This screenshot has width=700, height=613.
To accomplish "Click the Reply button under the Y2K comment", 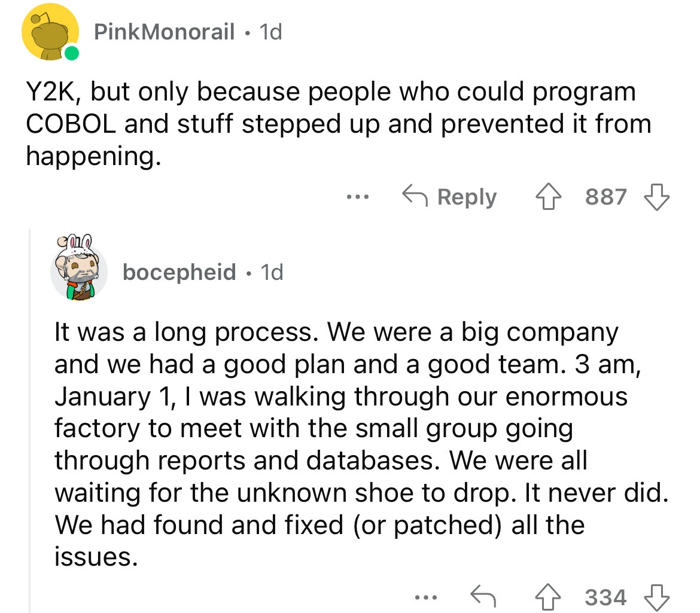I will (x=450, y=197).
